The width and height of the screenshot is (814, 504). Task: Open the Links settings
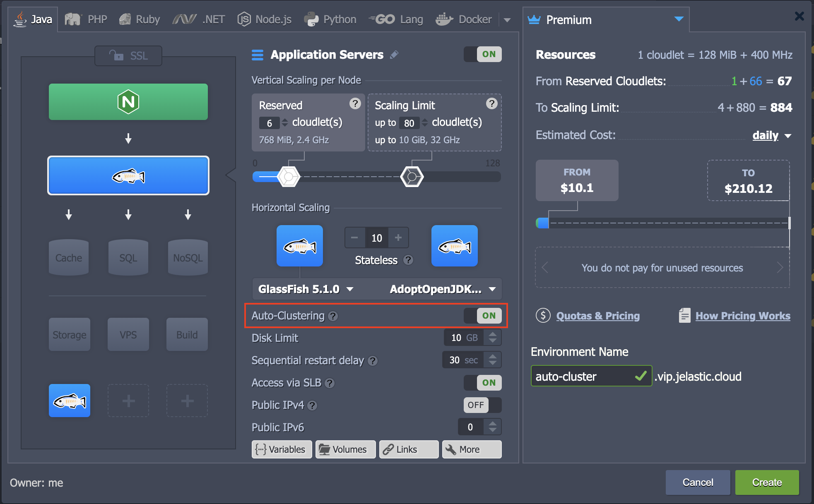point(409,449)
